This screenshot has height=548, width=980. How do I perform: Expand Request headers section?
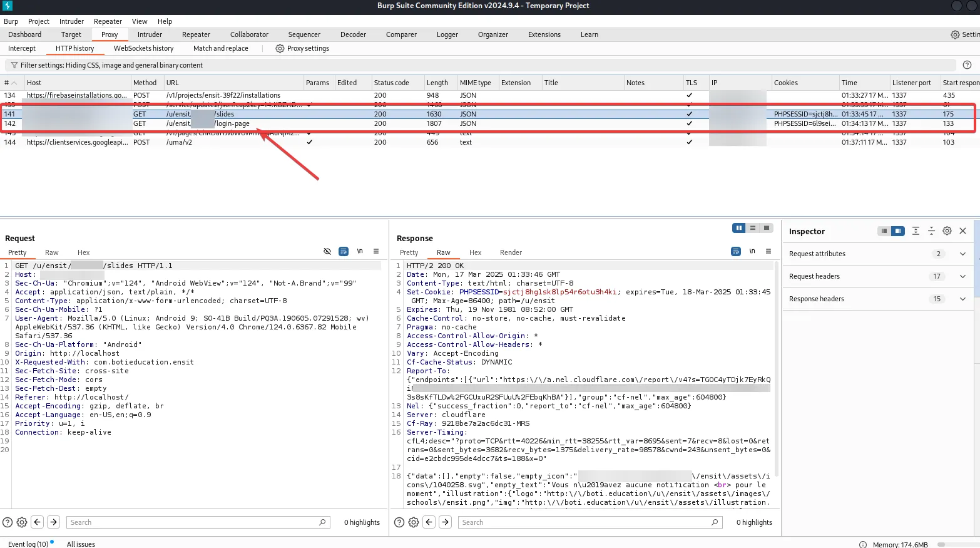click(962, 276)
